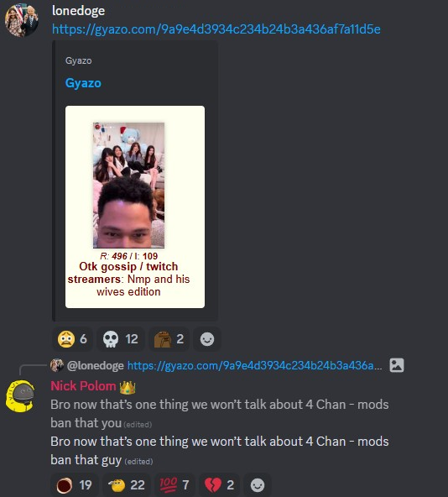The image size is (448, 497).
Task: Click the dark red circle reaction with 19
Action: pyautogui.click(x=75, y=485)
